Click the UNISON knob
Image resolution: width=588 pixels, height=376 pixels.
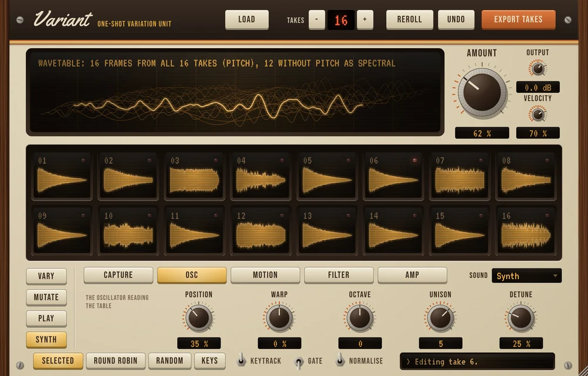point(440,318)
